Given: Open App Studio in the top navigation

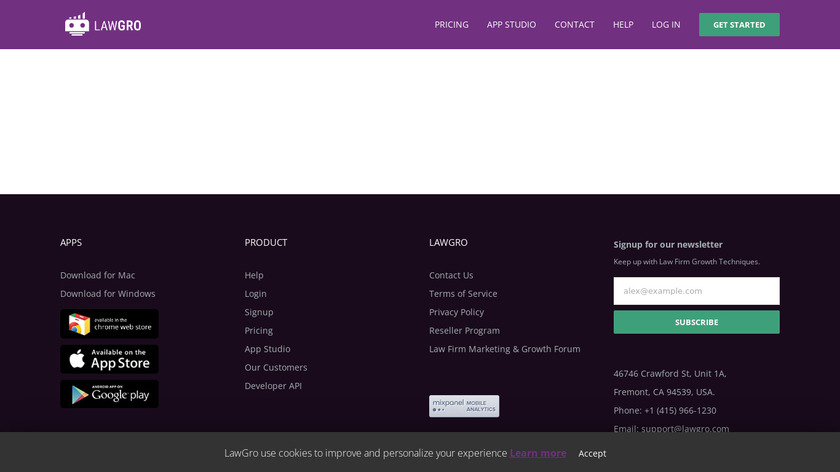Looking at the screenshot, I should pos(512,25).
